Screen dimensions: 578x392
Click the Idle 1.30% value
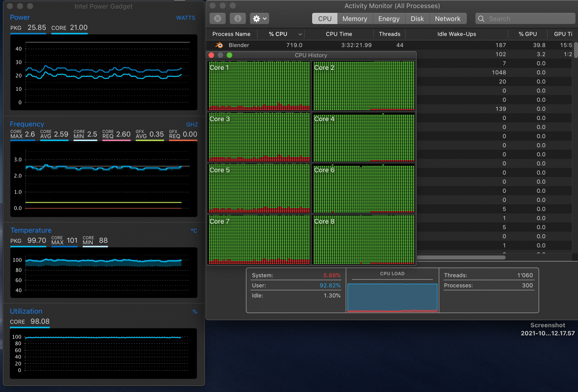tap(332, 296)
